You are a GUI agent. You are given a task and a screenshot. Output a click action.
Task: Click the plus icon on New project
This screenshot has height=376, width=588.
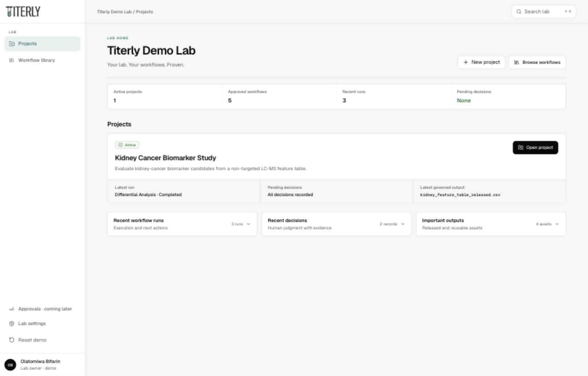466,62
